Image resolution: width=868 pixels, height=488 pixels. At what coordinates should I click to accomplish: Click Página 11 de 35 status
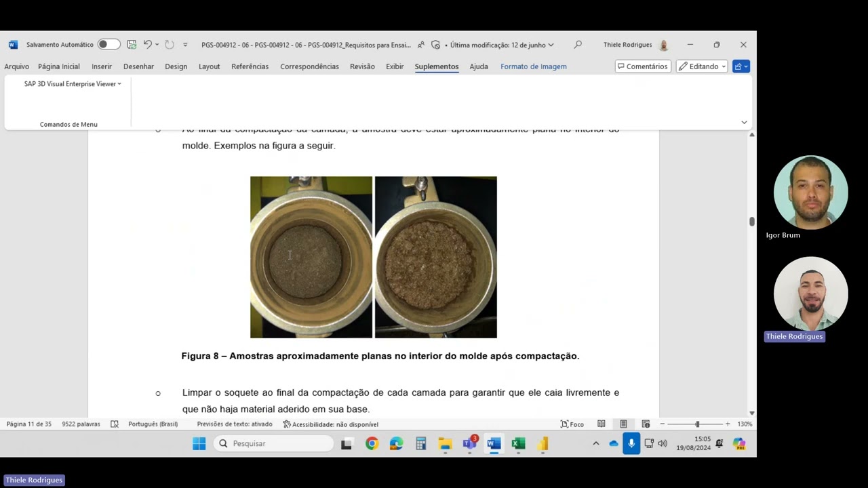tap(29, 424)
